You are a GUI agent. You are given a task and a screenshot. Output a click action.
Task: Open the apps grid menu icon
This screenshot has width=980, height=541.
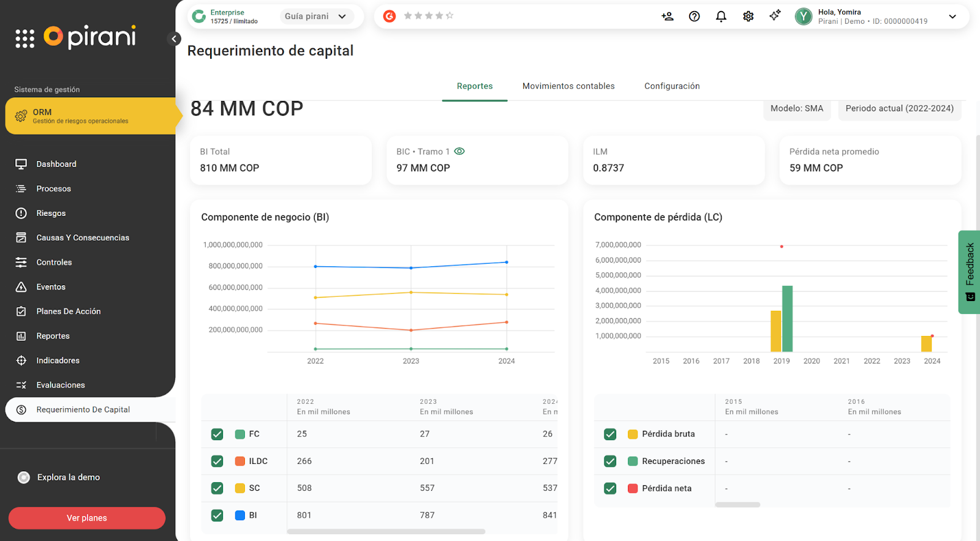24,39
